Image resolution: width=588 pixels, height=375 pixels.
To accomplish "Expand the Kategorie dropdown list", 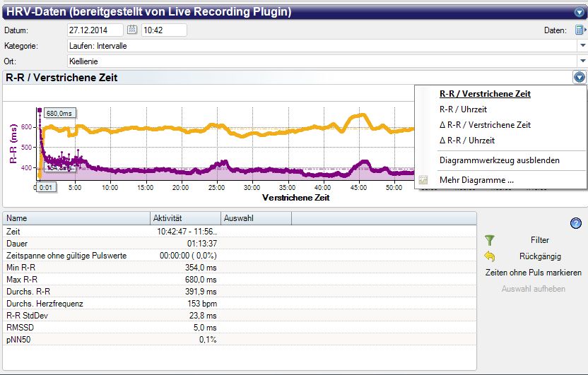I will click(580, 46).
